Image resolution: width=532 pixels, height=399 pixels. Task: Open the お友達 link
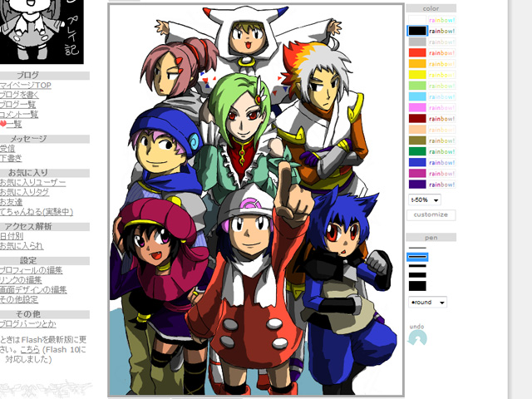click(11, 202)
